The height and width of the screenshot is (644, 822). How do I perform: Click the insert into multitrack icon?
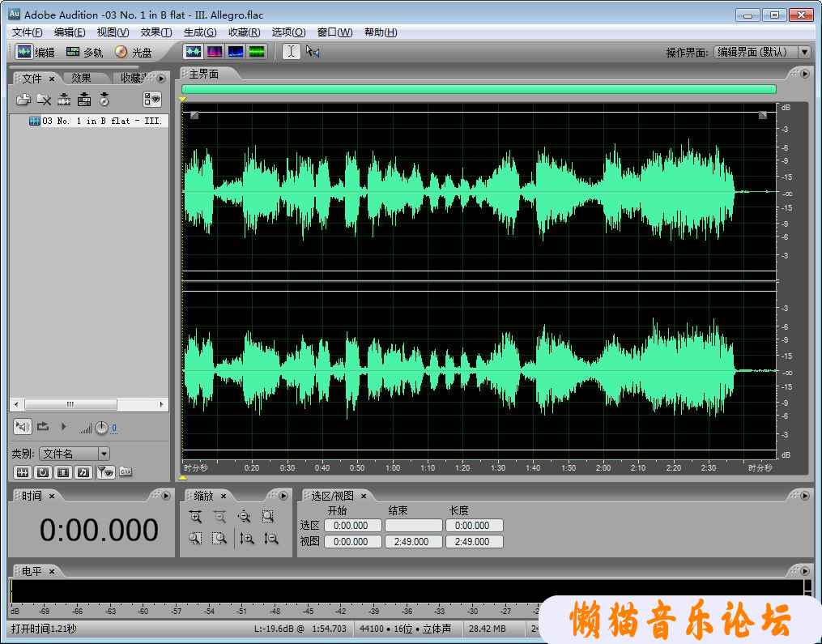[x=84, y=99]
